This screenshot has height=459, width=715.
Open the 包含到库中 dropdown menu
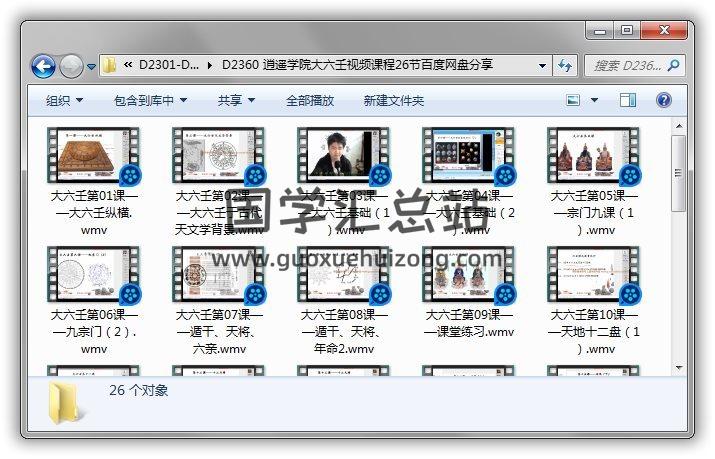pyautogui.click(x=150, y=100)
